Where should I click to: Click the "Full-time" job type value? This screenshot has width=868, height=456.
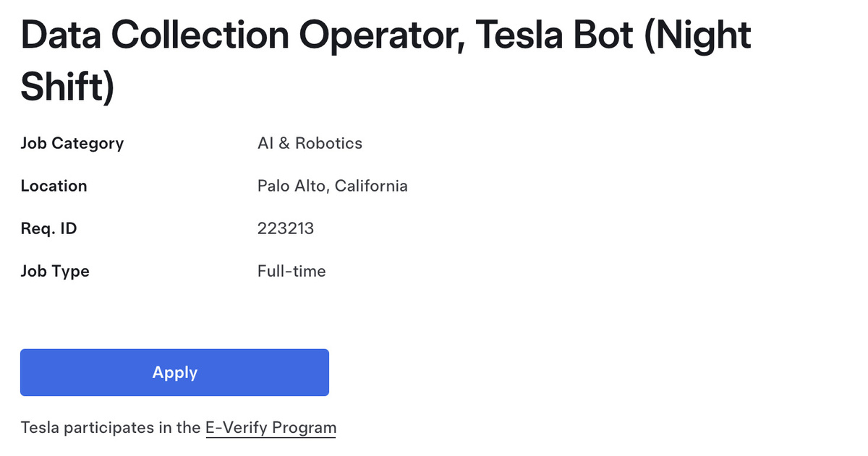click(x=292, y=272)
